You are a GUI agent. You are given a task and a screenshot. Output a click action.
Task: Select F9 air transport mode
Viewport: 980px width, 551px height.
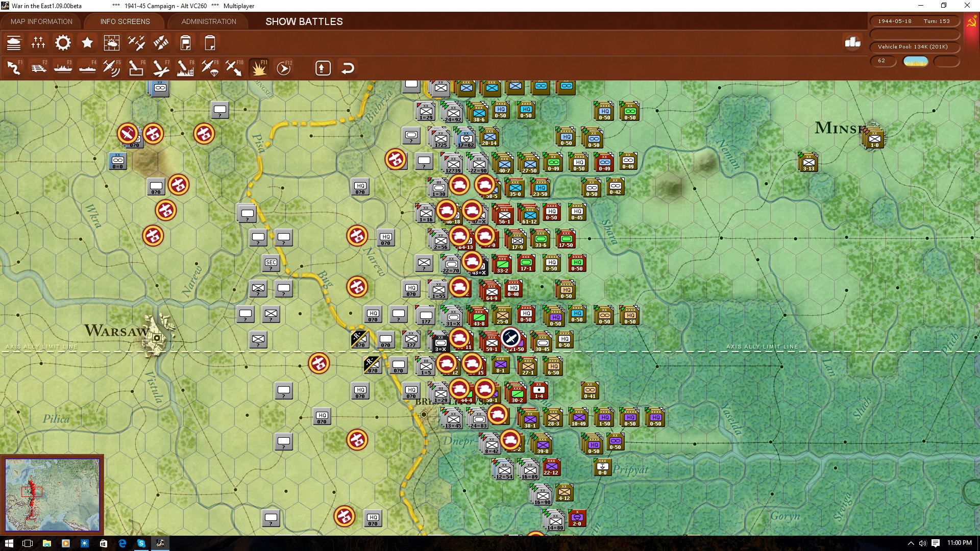[x=210, y=68]
